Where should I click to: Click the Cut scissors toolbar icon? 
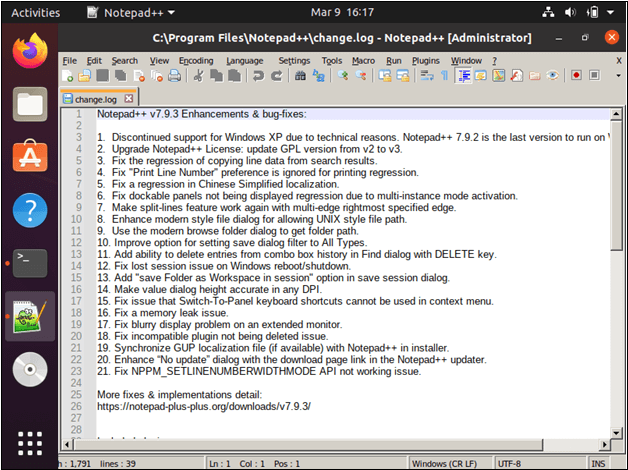[199, 76]
